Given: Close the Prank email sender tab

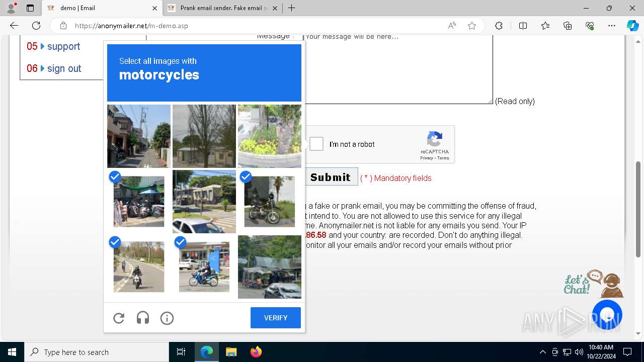Looking at the screenshot, I should click(x=275, y=8).
